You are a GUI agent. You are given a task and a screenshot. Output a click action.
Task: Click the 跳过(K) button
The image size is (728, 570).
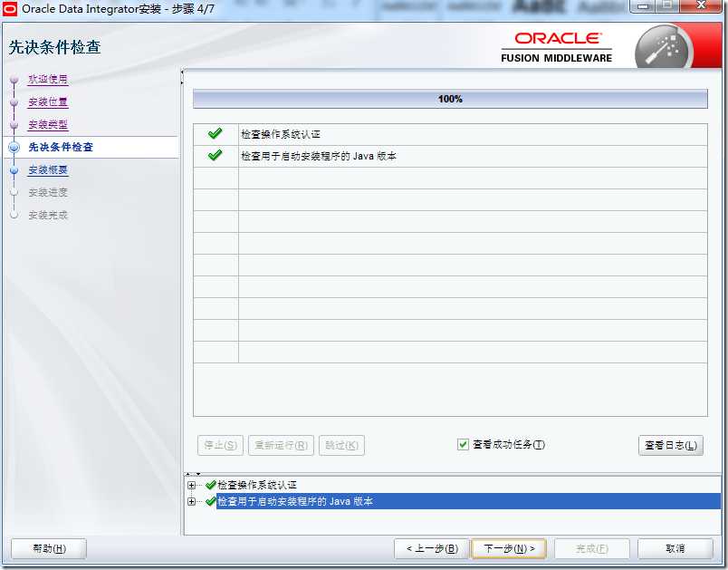click(341, 445)
